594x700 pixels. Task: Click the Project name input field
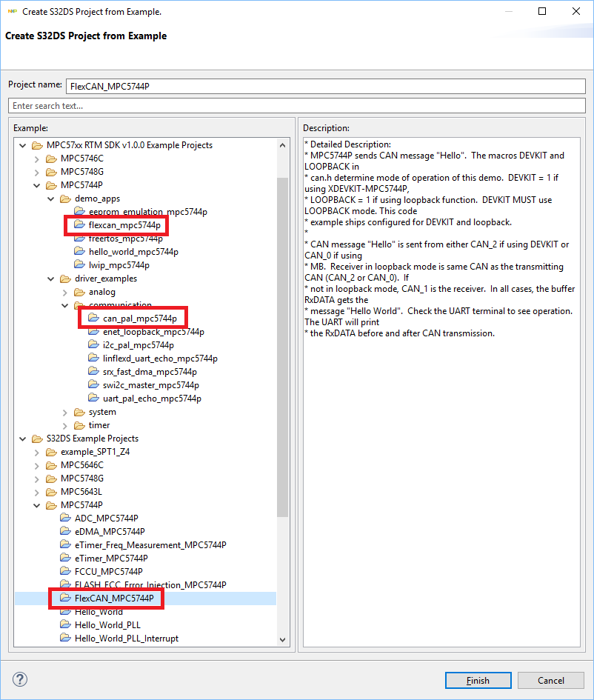pyautogui.click(x=325, y=86)
